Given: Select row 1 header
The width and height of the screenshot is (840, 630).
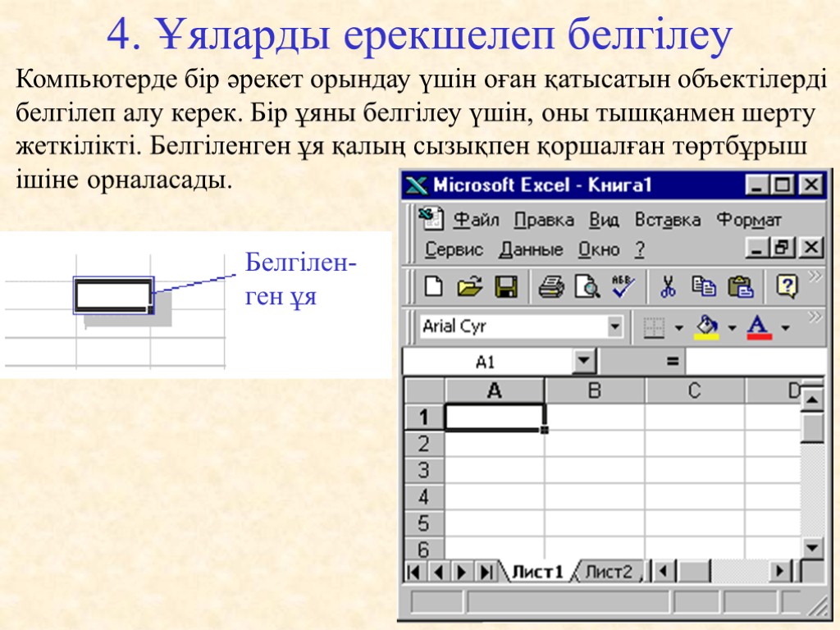Looking at the screenshot, I should click(x=424, y=417).
